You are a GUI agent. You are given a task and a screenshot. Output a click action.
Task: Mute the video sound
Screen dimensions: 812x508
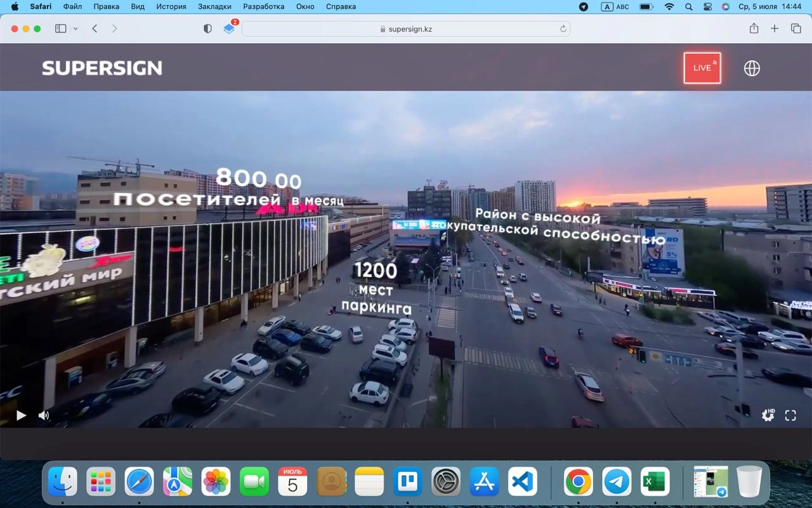coord(44,415)
